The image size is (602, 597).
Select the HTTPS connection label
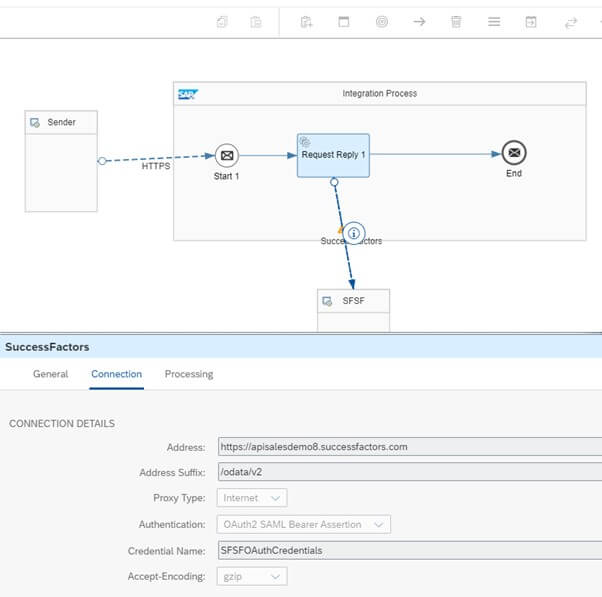156,166
